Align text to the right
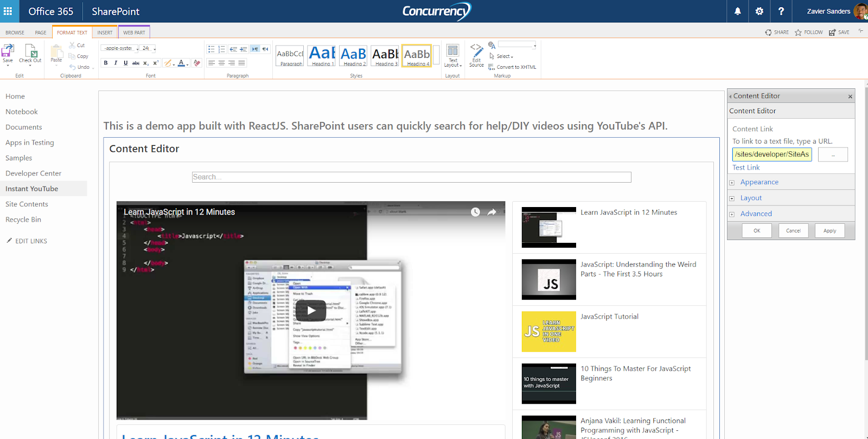 coord(232,63)
